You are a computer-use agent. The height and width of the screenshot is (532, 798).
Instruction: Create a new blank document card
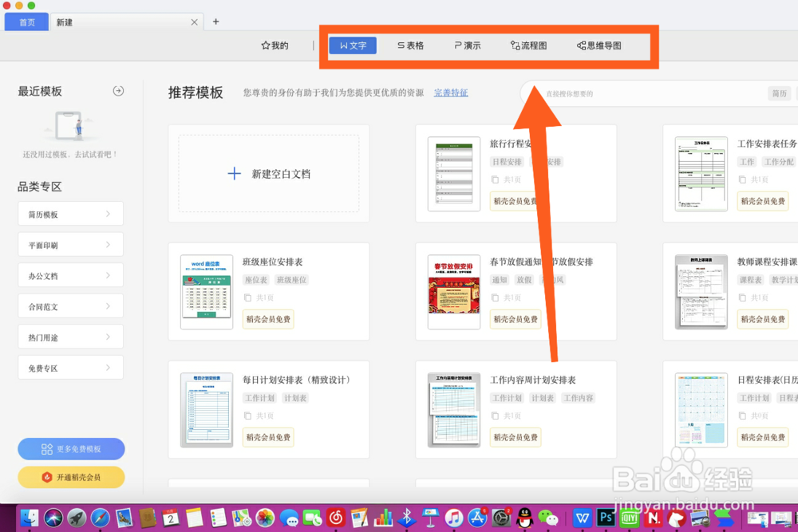tap(269, 173)
